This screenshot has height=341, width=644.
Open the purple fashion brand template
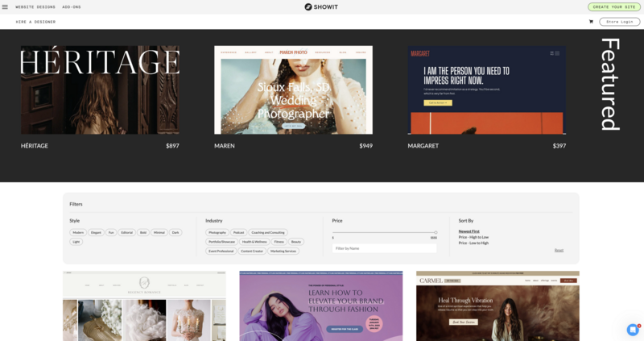[321, 306]
